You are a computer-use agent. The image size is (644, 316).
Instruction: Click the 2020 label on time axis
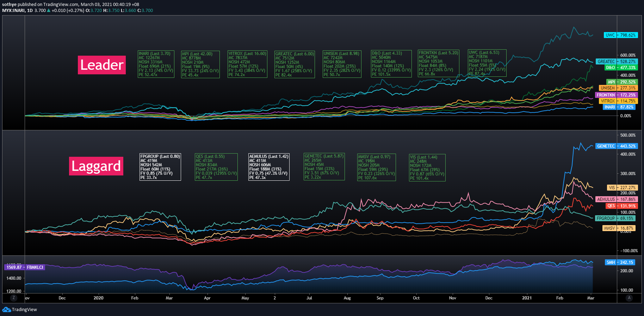pos(98,298)
